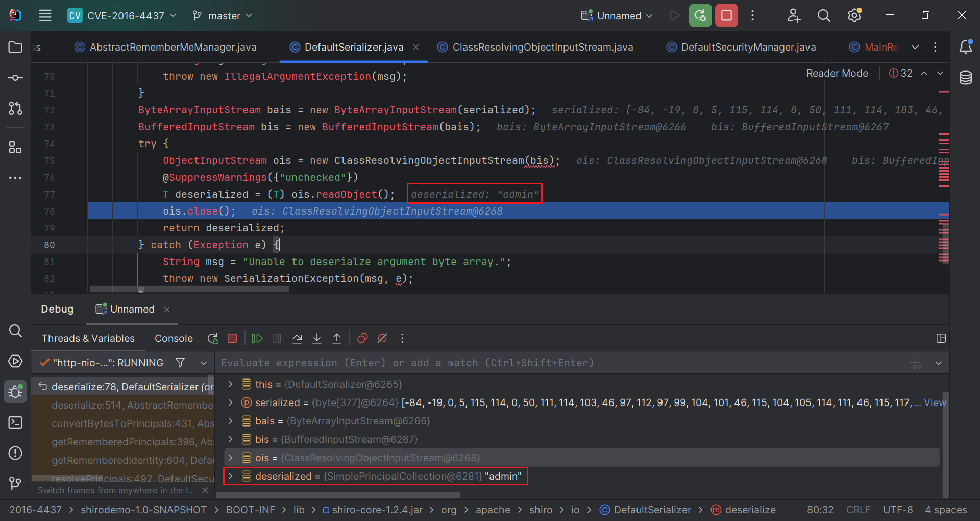
Task: Switch to AbstractRememberMeManager.java tab
Action: [165, 47]
